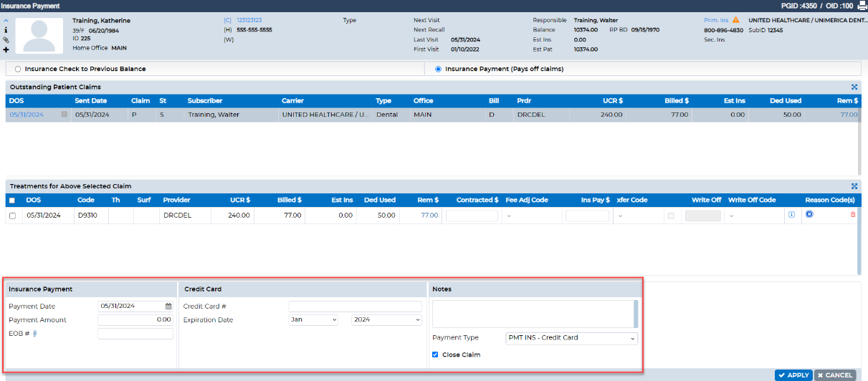Click the paperclip attachment icon beside the patient photo

point(6,40)
